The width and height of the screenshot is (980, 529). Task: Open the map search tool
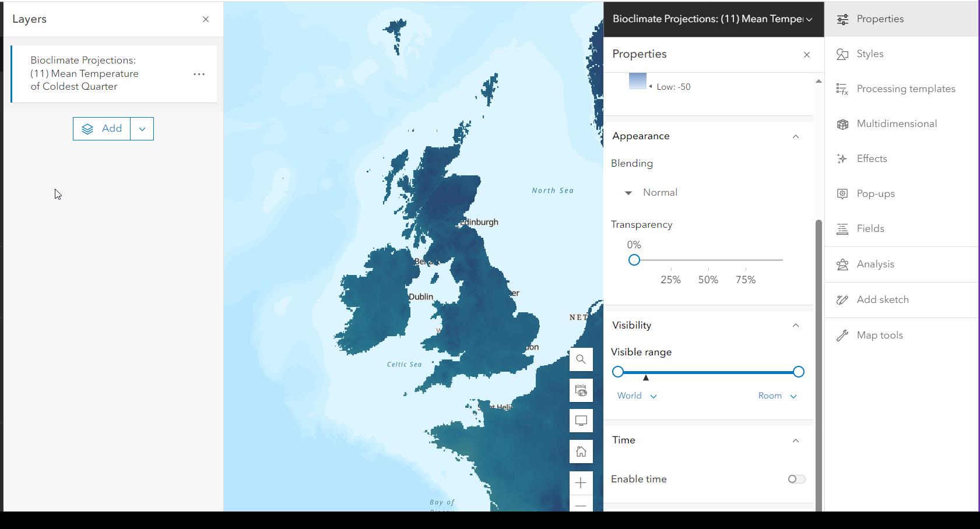click(x=581, y=359)
